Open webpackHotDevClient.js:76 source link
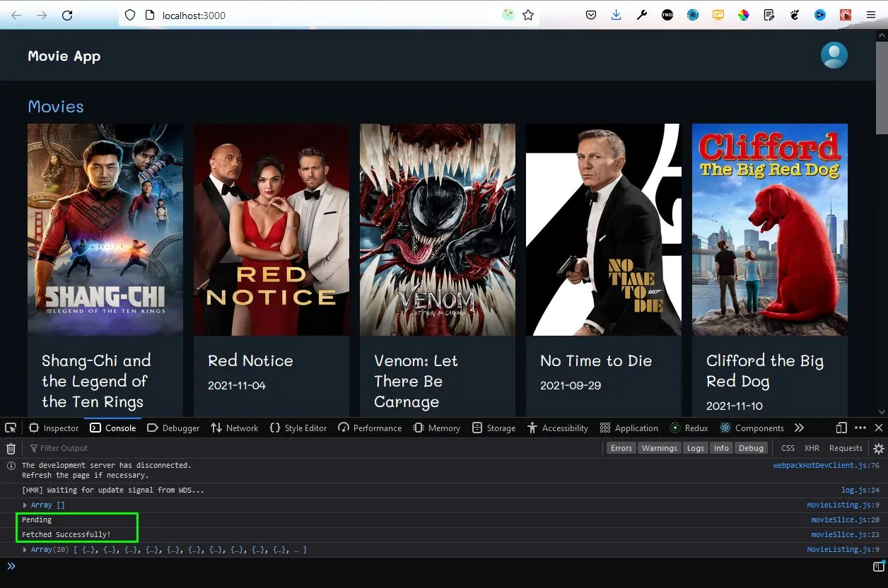The height and width of the screenshot is (588, 888). (x=826, y=466)
